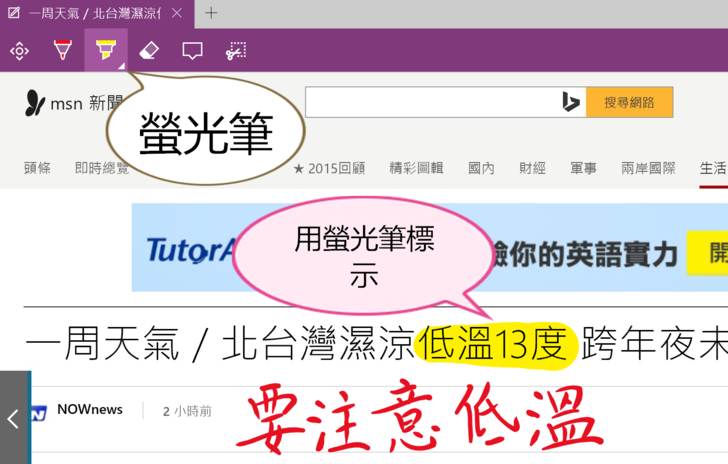
Task: Select the yellow Highlighter tool
Action: (106, 50)
